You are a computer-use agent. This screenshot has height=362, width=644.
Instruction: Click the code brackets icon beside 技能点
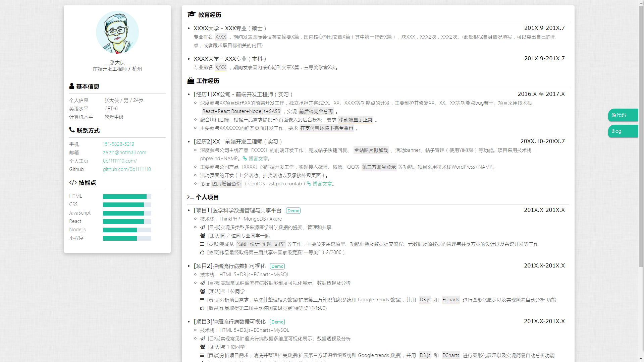[x=73, y=182]
